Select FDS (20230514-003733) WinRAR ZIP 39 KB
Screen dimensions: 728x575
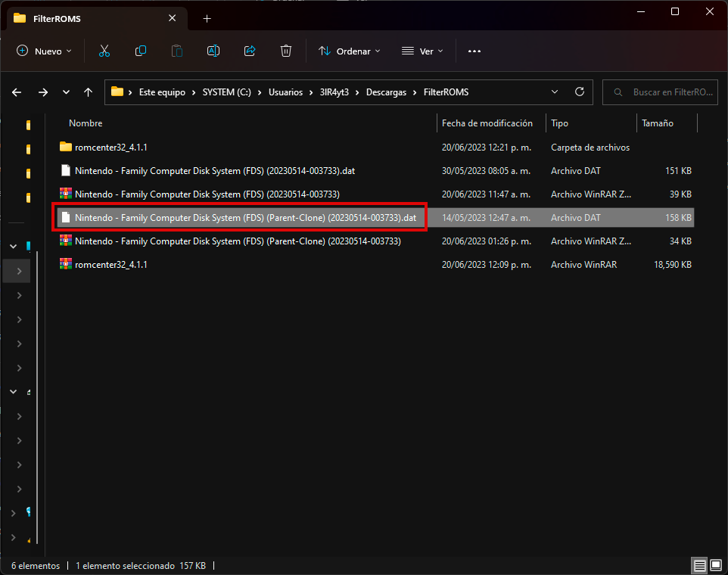[375, 194]
